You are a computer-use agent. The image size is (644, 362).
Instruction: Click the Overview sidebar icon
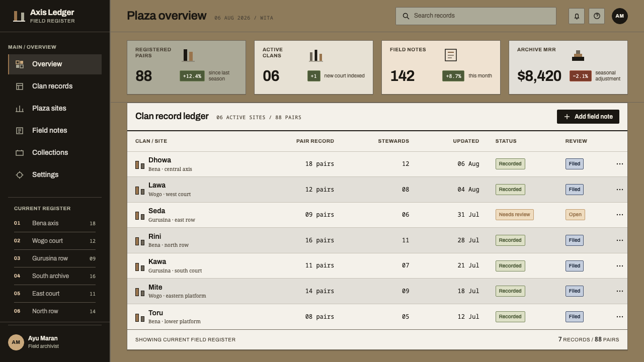tap(20, 64)
